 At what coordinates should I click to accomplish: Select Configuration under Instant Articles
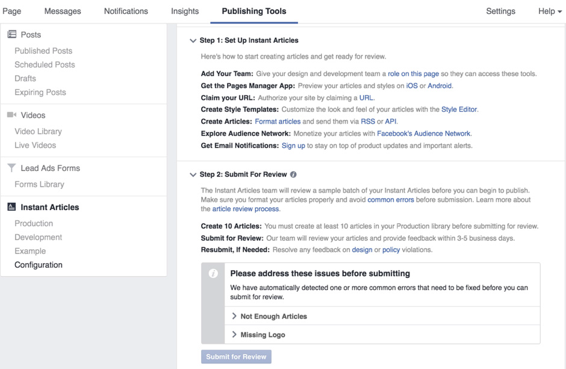(38, 265)
